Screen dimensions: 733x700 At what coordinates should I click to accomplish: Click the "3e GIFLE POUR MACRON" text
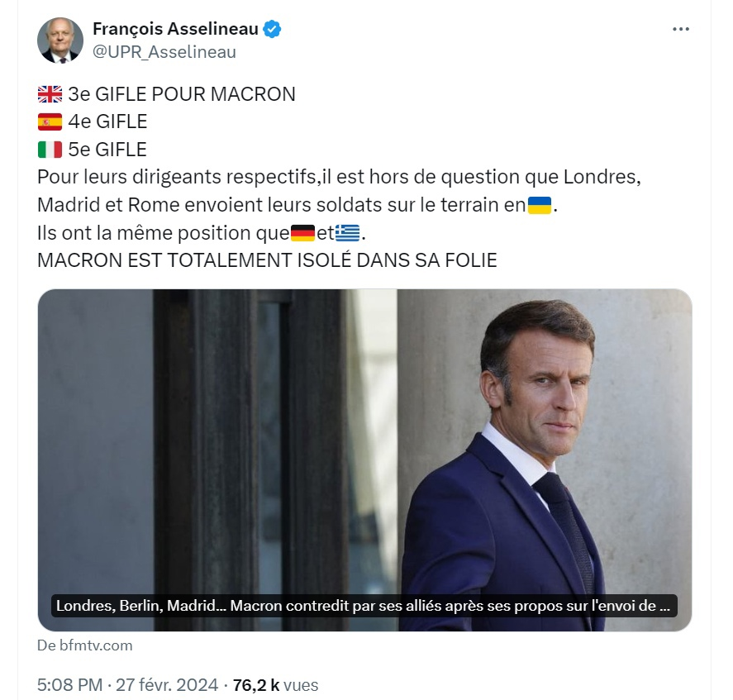(x=182, y=94)
